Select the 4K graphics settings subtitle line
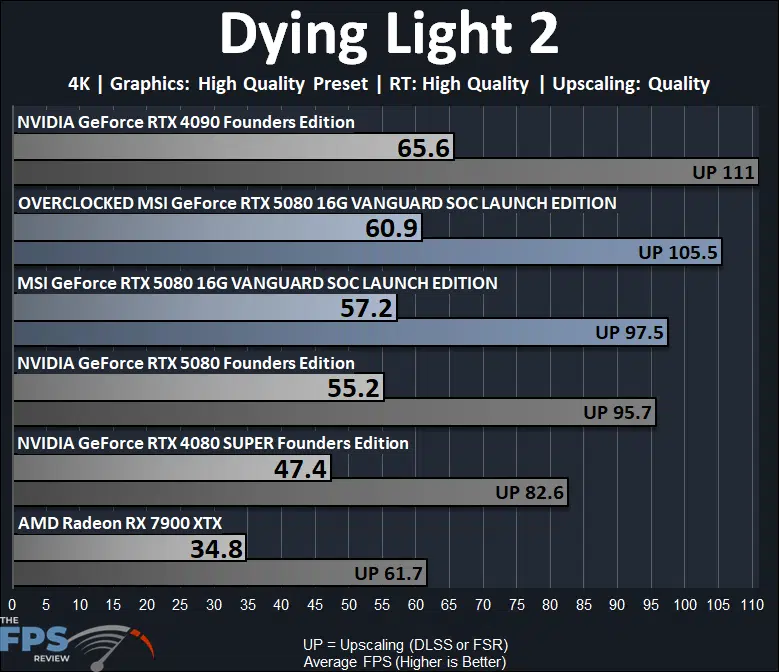779x672 pixels. 389,84
